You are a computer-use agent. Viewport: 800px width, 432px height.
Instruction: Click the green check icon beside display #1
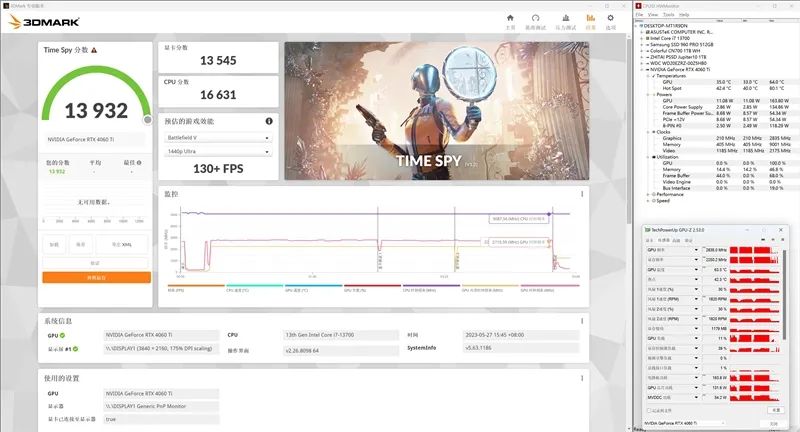pos(76,349)
